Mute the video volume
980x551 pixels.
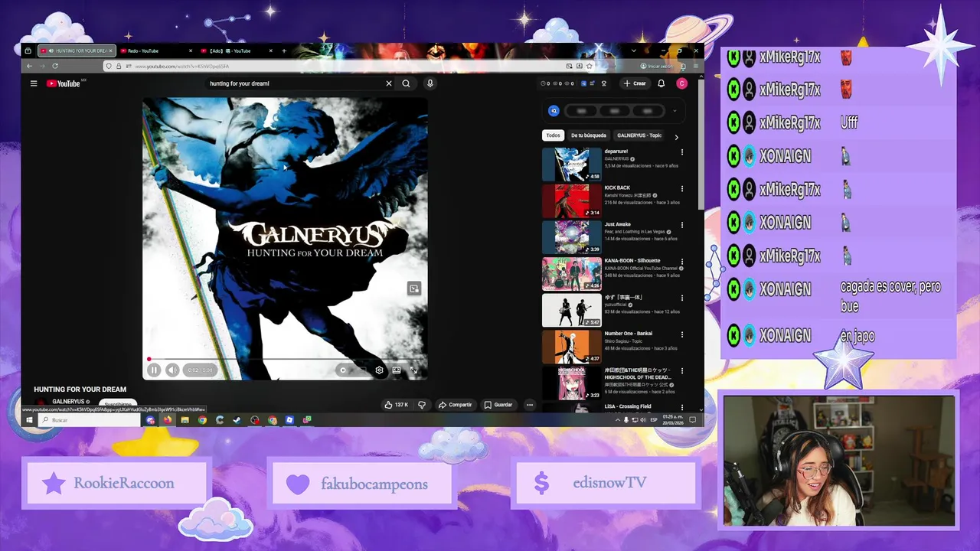[x=172, y=370]
